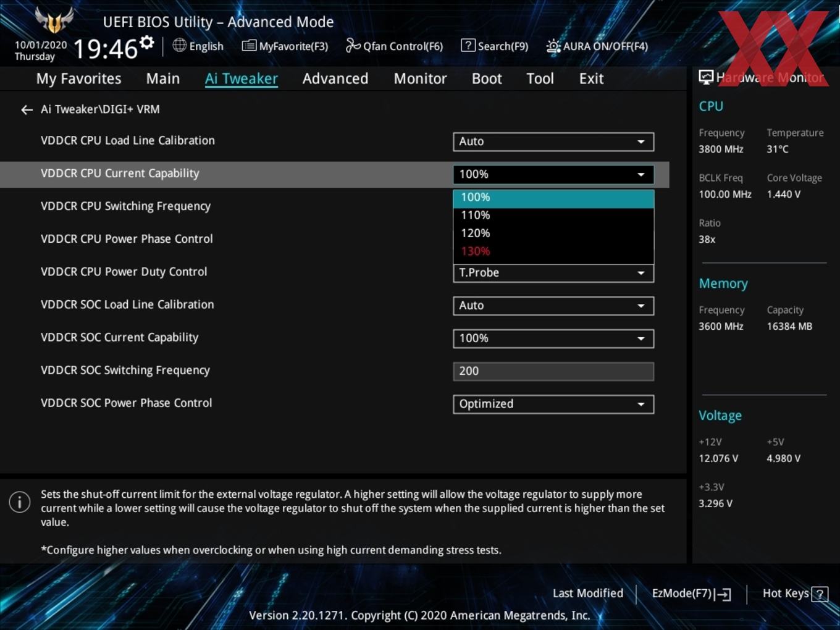Click the settings gear next to the clock
The height and width of the screenshot is (630, 840).
click(147, 43)
